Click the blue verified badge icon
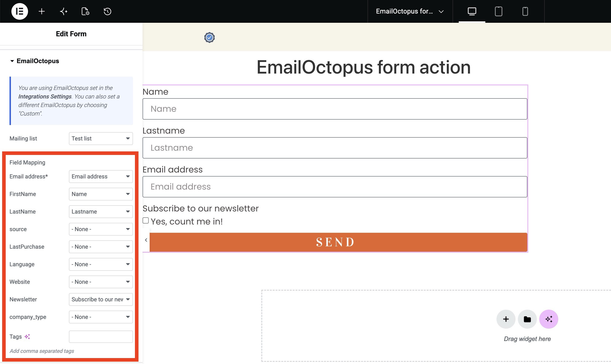The image size is (611, 364). click(x=209, y=37)
